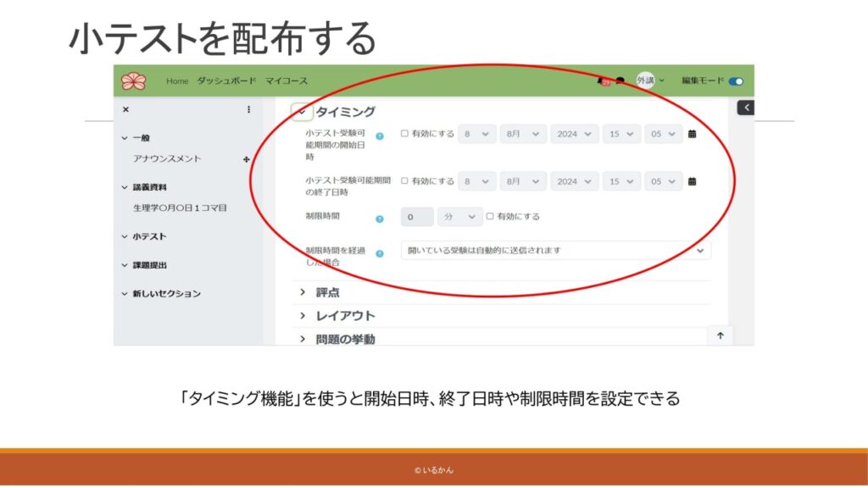This screenshot has width=868, height=488.
Task: Go to ダッシュボード in navigation
Action: (226, 81)
